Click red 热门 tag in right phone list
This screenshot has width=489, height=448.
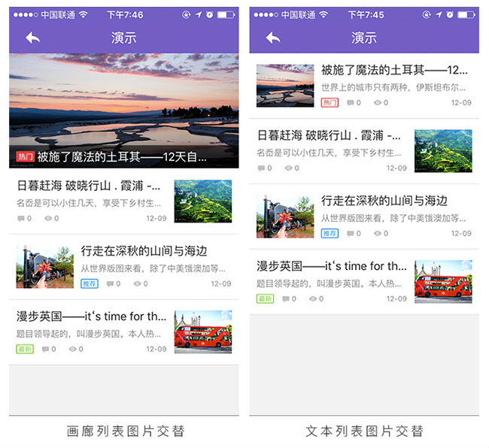tap(330, 102)
